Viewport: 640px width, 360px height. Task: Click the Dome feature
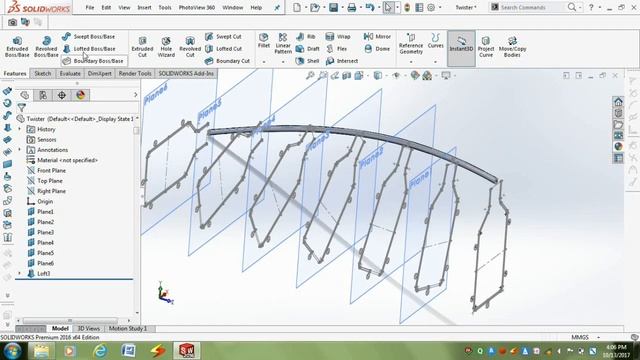pos(377,49)
